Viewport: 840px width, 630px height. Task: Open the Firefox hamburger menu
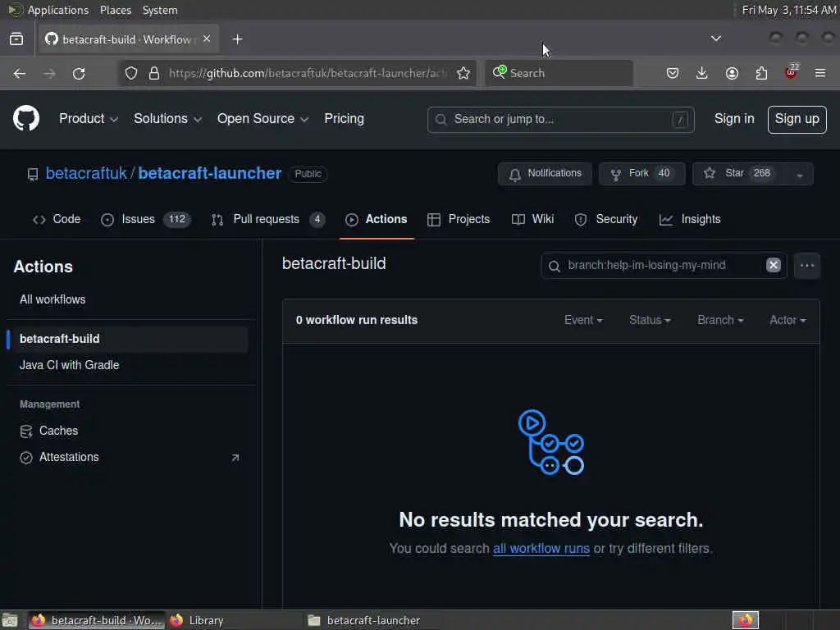pyautogui.click(x=820, y=73)
